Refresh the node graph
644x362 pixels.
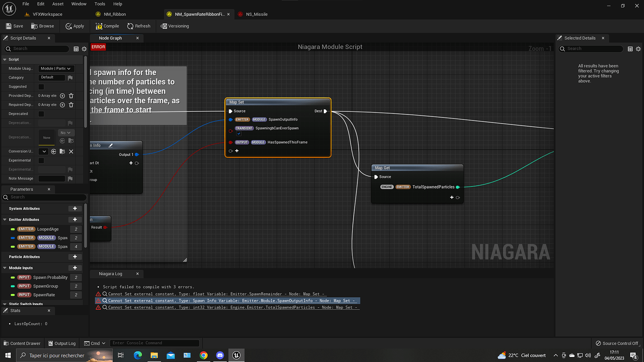(139, 26)
